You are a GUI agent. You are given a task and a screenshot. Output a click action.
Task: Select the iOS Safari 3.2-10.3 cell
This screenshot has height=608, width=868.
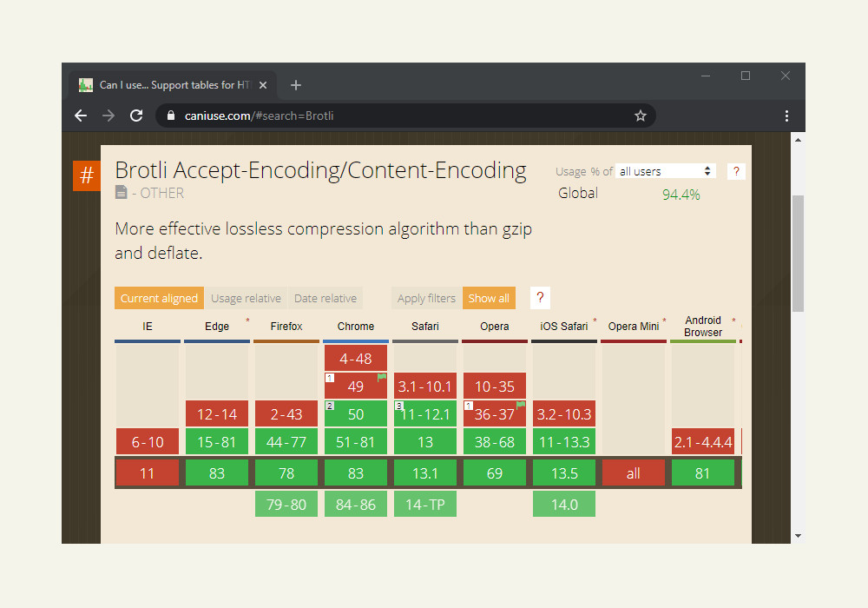(564, 413)
